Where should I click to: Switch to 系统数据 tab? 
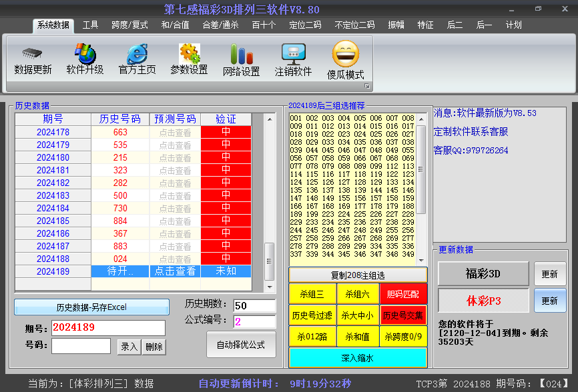click(53, 25)
